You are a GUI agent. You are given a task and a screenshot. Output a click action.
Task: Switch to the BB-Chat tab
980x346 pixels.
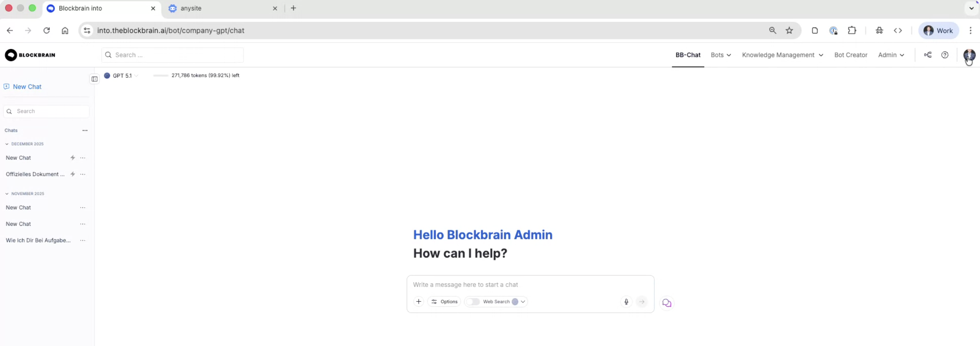point(688,55)
